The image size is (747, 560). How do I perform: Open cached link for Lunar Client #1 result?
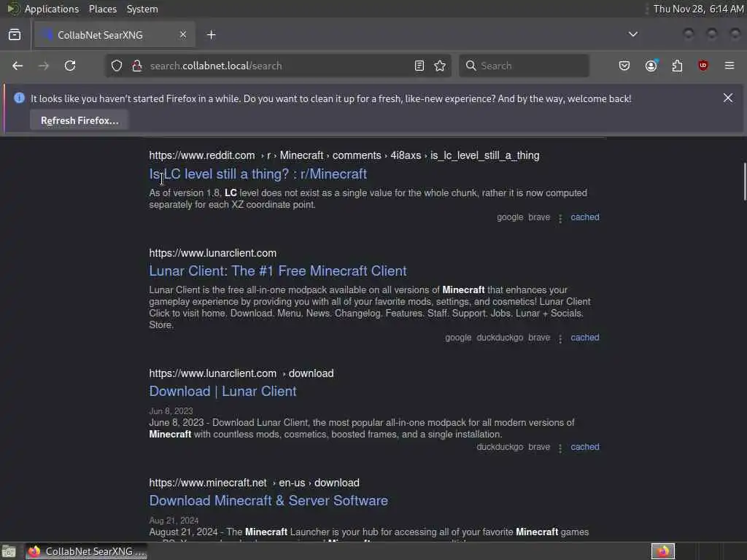click(585, 338)
